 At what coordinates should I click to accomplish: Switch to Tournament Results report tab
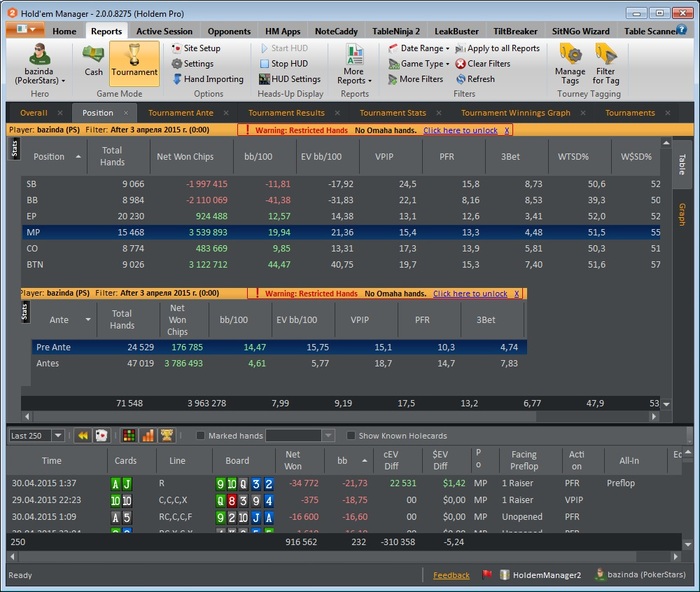click(x=286, y=113)
